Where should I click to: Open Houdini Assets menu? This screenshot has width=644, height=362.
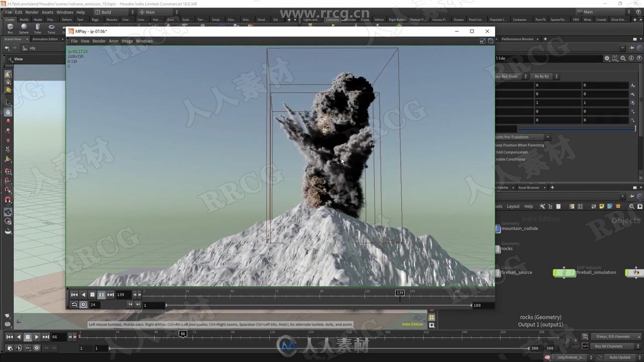coord(47,12)
